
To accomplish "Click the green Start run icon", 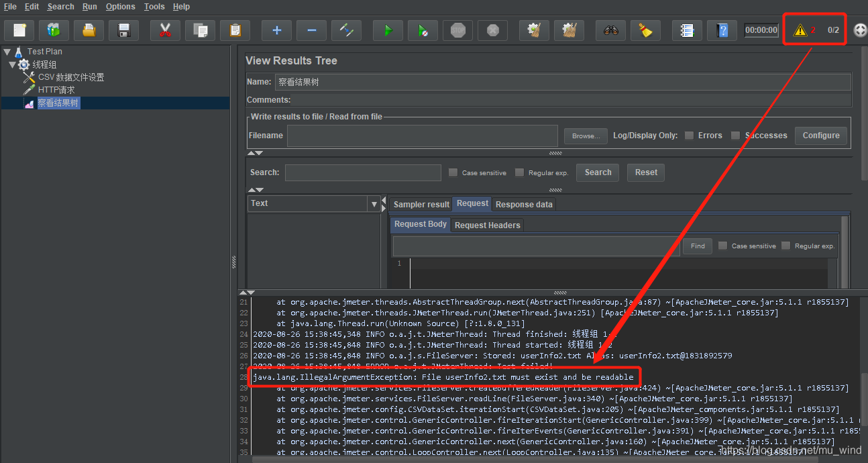I will pyautogui.click(x=388, y=30).
